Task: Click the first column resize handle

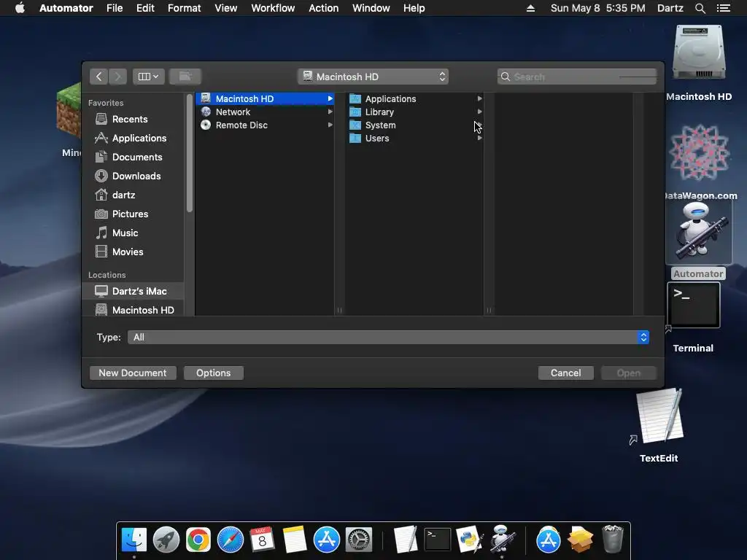Action: [x=340, y=310]
